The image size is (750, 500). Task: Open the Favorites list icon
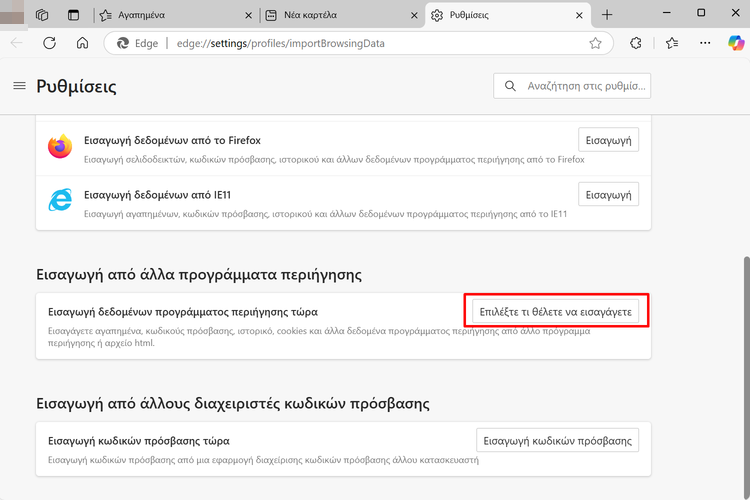click(x=672, y=43)
